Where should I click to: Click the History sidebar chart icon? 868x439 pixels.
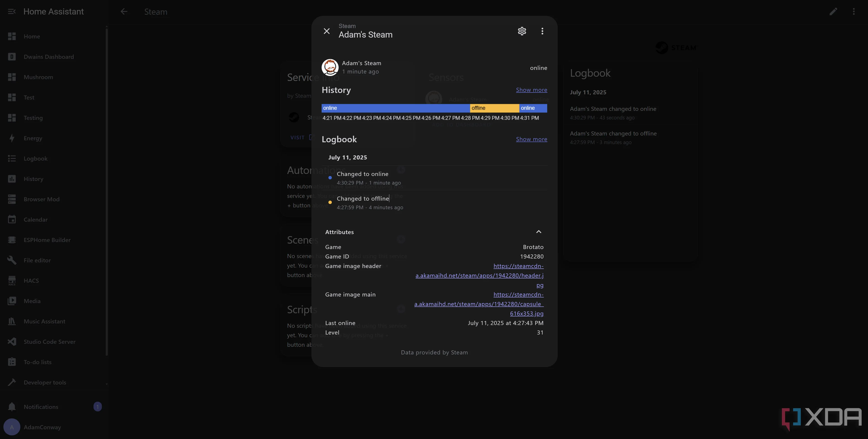[x=12, y=179]
